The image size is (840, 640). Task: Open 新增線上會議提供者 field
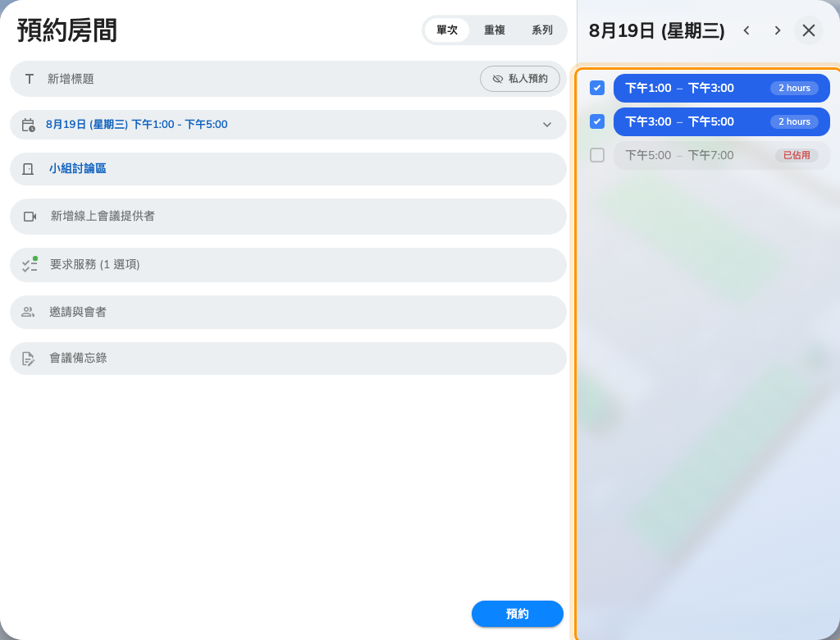click(288, 217)
